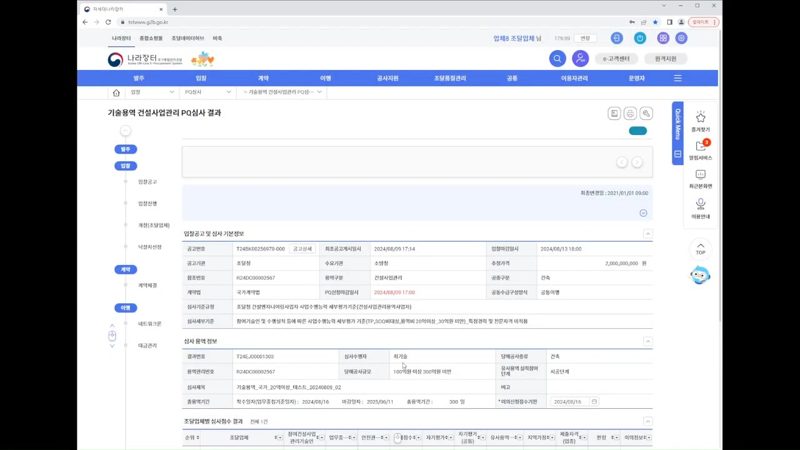Bookmark page with browser star icon
Screen dimensions: 800x450
pyautogui.click(x=656, y=22)
